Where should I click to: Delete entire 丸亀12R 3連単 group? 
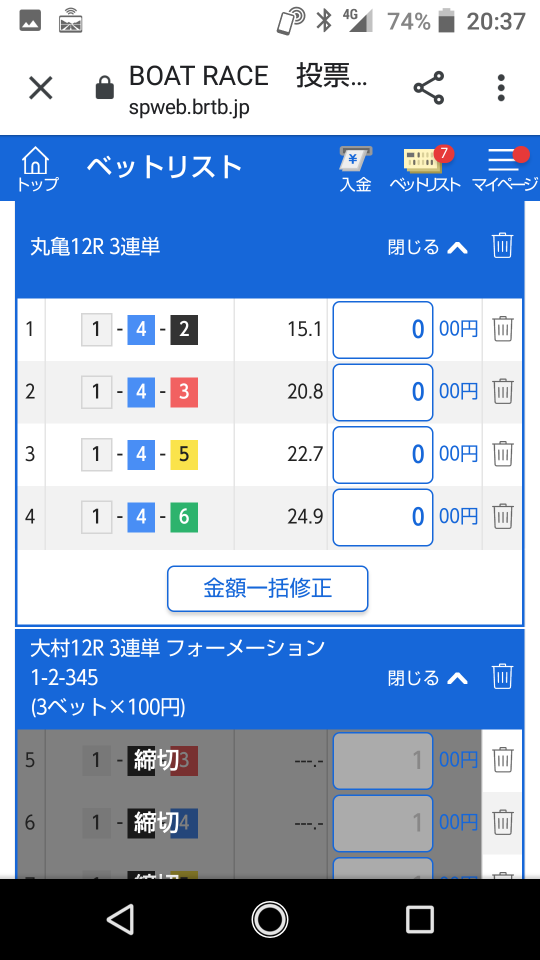coord(502,246)
